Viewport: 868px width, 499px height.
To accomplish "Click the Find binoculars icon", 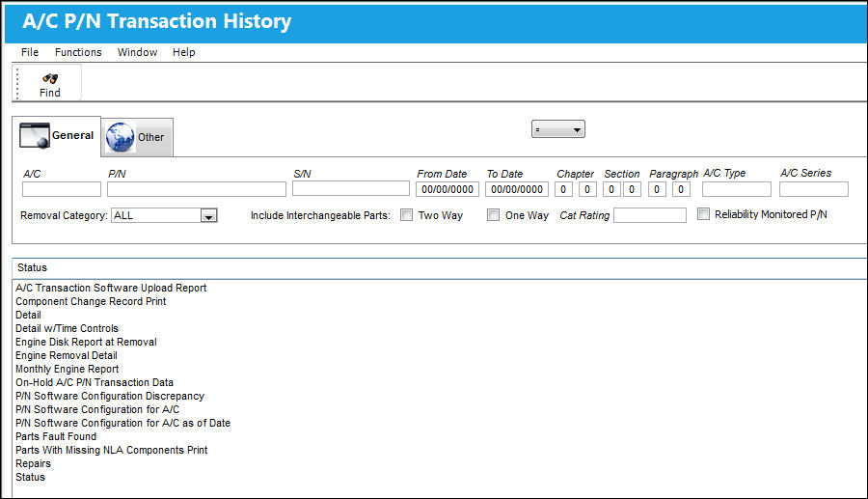I will (x=50, y=78).
